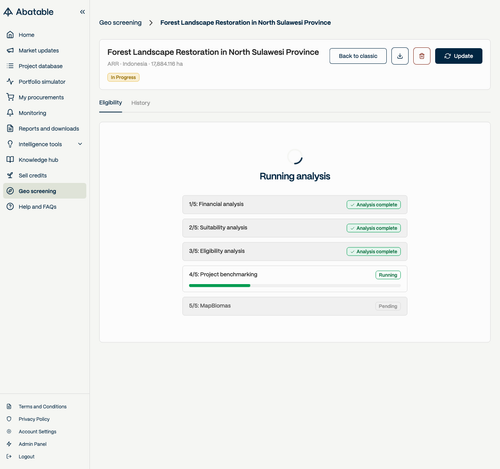Click the Sell credits plant icon
Image resolution: width=500 pixels, height=469 pixels.
[10, 175]
